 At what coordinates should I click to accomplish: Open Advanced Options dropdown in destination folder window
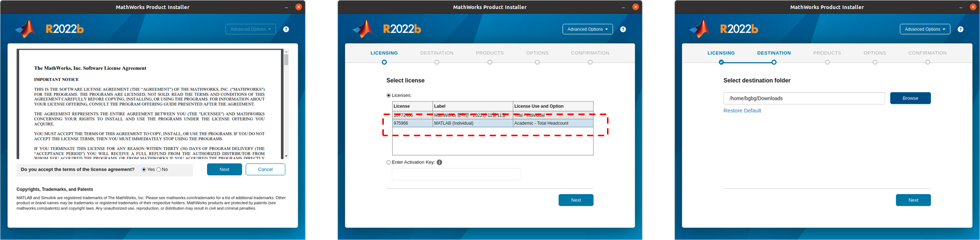click(x=925, y=29)
